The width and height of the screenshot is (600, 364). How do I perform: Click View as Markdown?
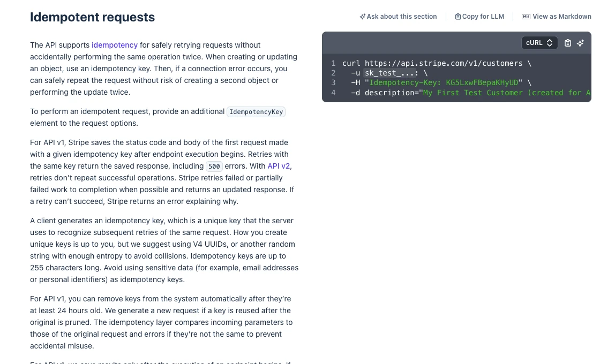pyautogui.click(x=557, y=17)
